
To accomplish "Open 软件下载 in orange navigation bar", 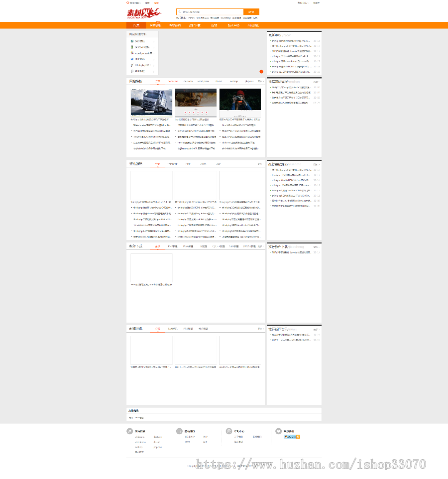I will point(195,25).
